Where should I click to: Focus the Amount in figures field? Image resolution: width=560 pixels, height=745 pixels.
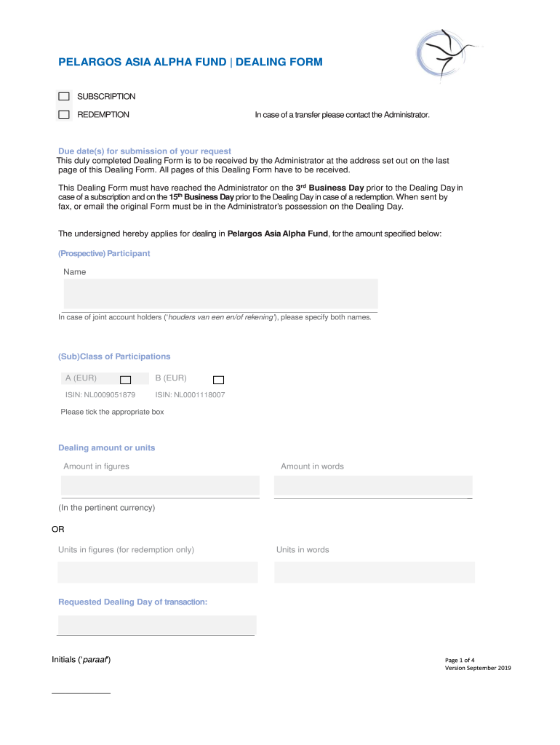pos(160,485)
